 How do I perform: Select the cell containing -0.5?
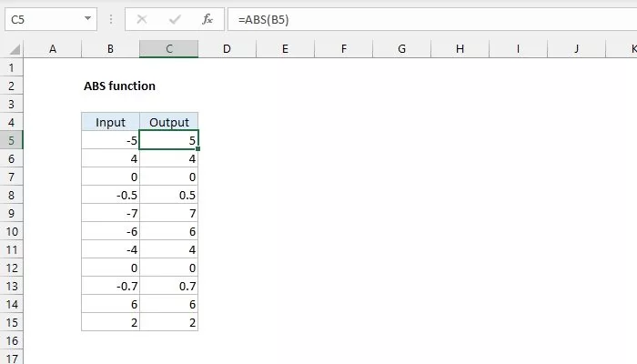pyautogui.click(x=110, y=195)
